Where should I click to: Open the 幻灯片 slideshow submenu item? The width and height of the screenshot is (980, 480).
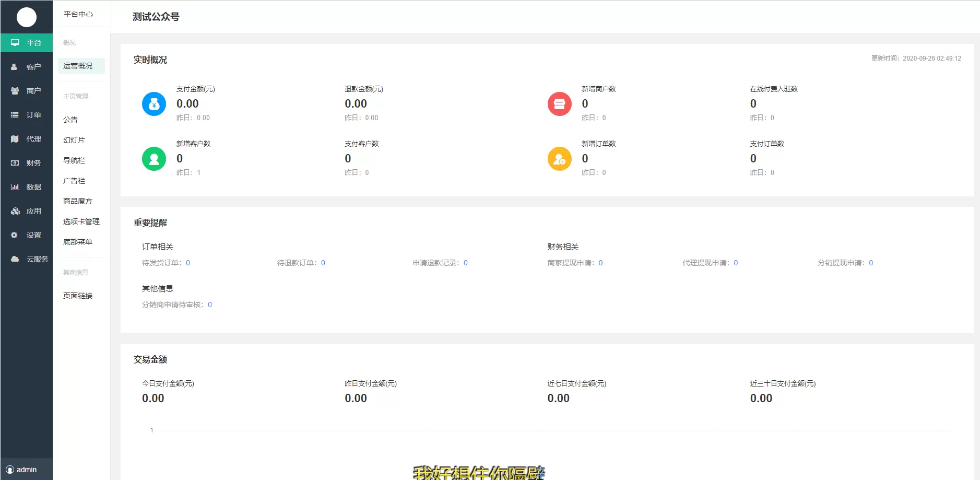pyautogui.click(x=74, y=140)
